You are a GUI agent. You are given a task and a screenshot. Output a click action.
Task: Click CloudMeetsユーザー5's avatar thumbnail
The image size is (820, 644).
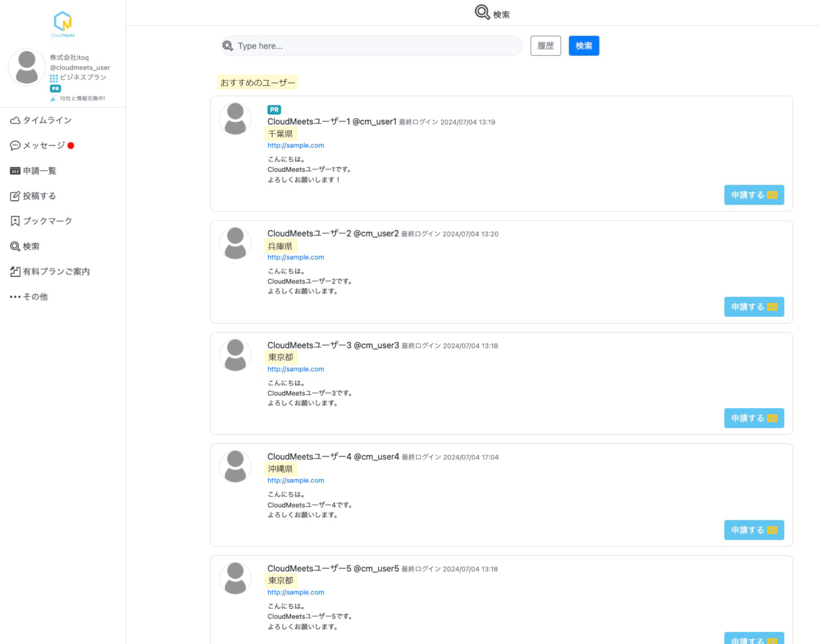(235, 578)
